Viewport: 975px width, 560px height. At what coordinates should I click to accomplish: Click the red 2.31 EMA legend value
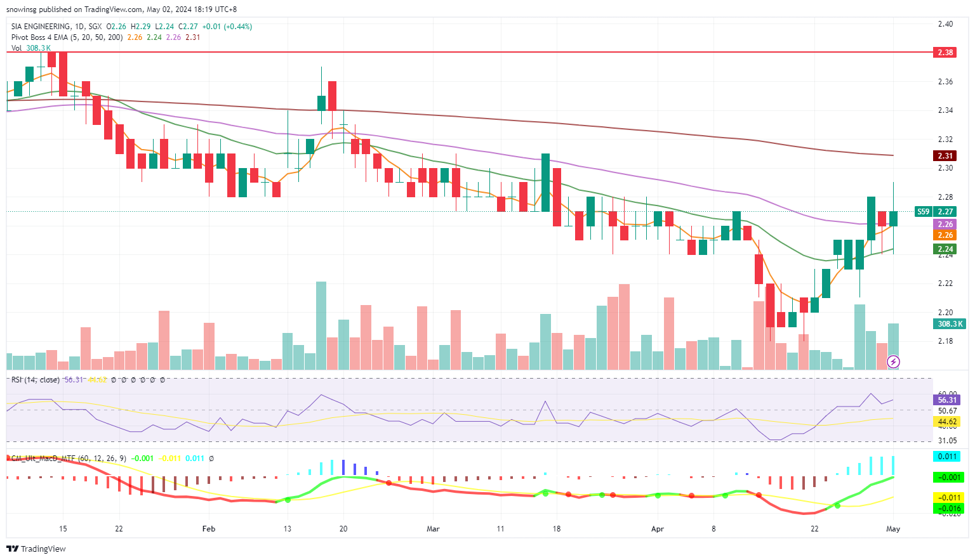point(193,37)
